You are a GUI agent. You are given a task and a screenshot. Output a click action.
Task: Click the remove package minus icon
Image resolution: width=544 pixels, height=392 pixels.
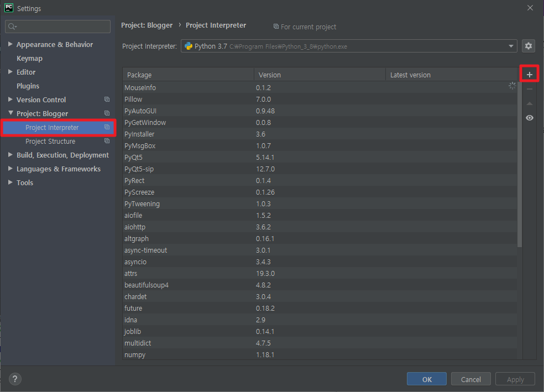pyautogui.click(x=530, y=89)
